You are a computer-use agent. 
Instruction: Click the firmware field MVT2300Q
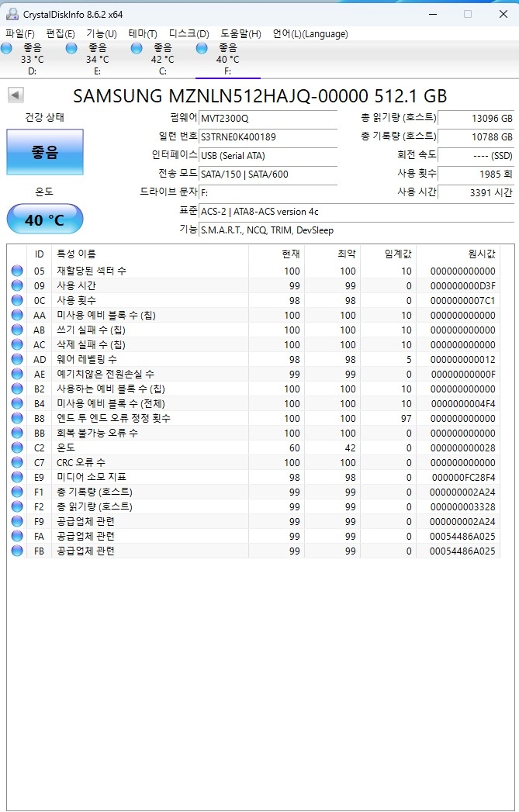point(268,118)
